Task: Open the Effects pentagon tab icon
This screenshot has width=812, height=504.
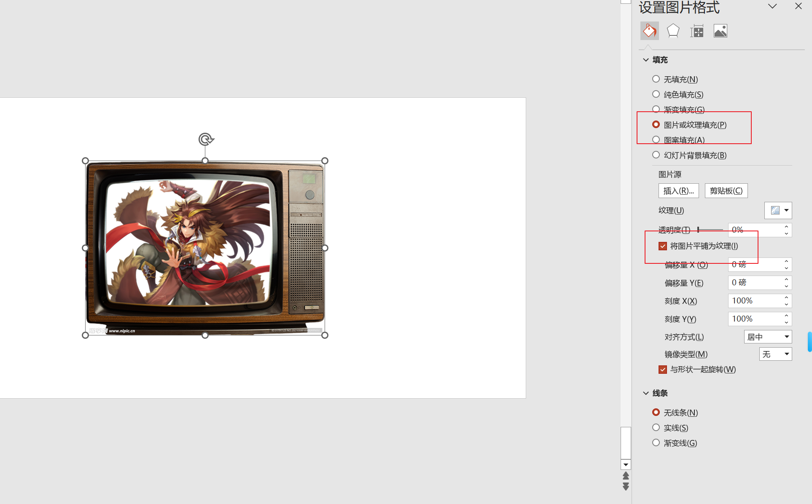Action: click(673, 31)
